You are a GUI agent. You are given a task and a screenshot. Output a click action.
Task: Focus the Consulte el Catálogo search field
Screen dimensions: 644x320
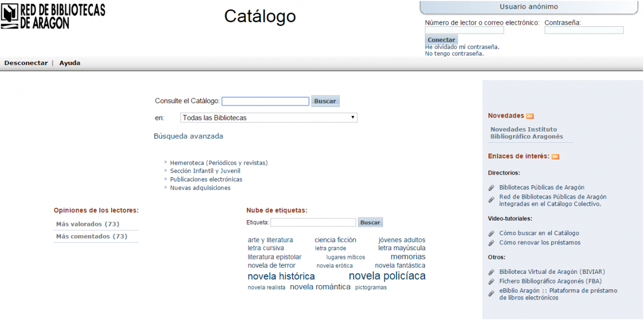pyautogui.click(x=265, y=101)
